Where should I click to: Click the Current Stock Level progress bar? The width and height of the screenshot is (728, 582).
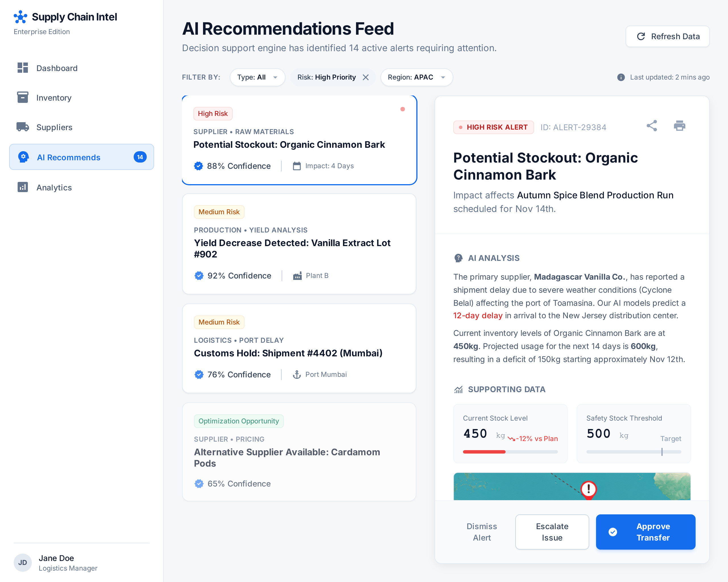[x=510, y=452]
